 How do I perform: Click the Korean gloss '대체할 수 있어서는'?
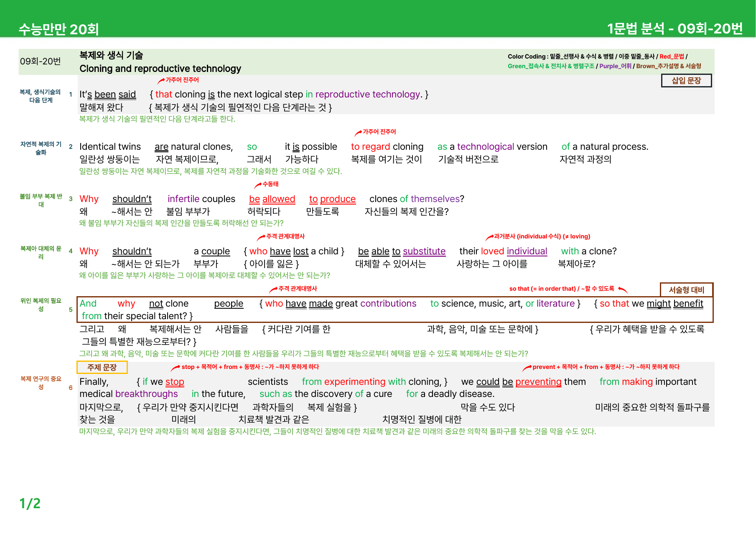(391, 264)
